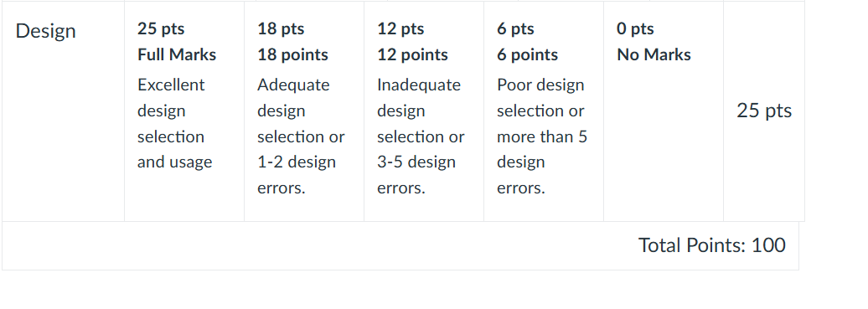
Task: Select the Poor design selection description text
Action: (x=542, y=136)
